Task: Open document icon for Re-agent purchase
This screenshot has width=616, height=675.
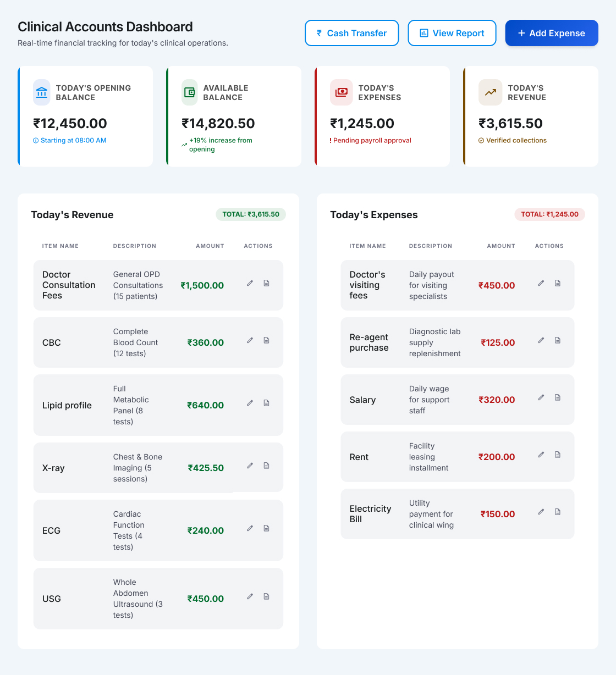Action: point(558,340)
